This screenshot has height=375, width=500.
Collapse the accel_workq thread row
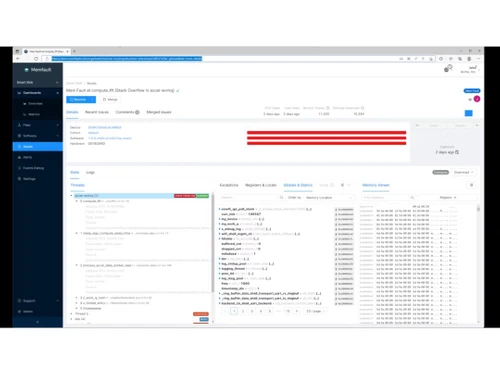(x=71, y=196)
